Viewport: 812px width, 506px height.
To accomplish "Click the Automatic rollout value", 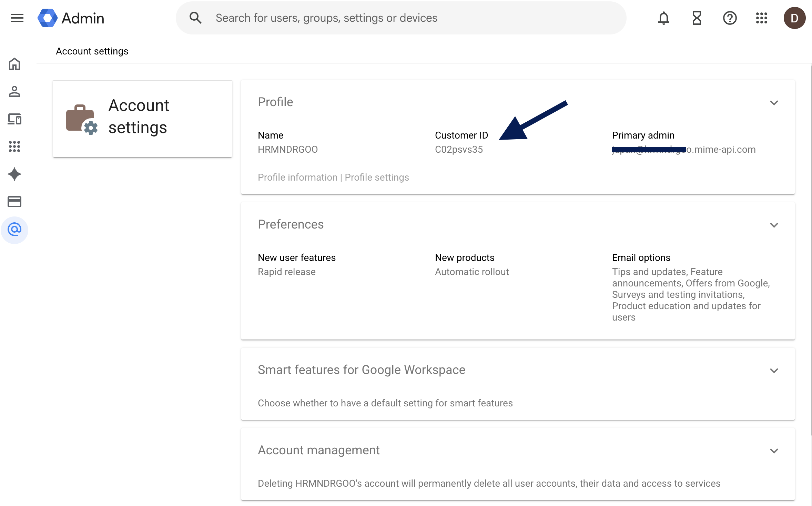I will click(472, 272).
